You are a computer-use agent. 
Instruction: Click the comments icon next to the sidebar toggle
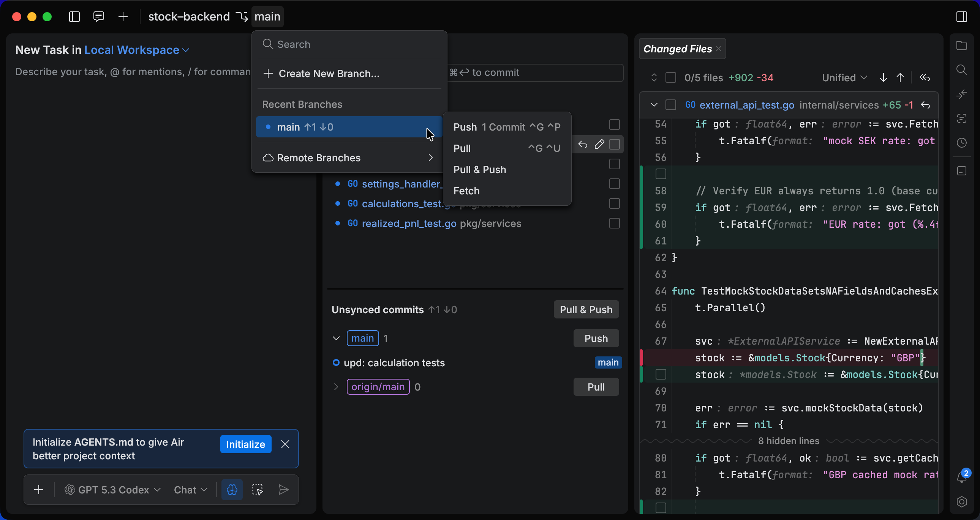(x=98, y=17)
